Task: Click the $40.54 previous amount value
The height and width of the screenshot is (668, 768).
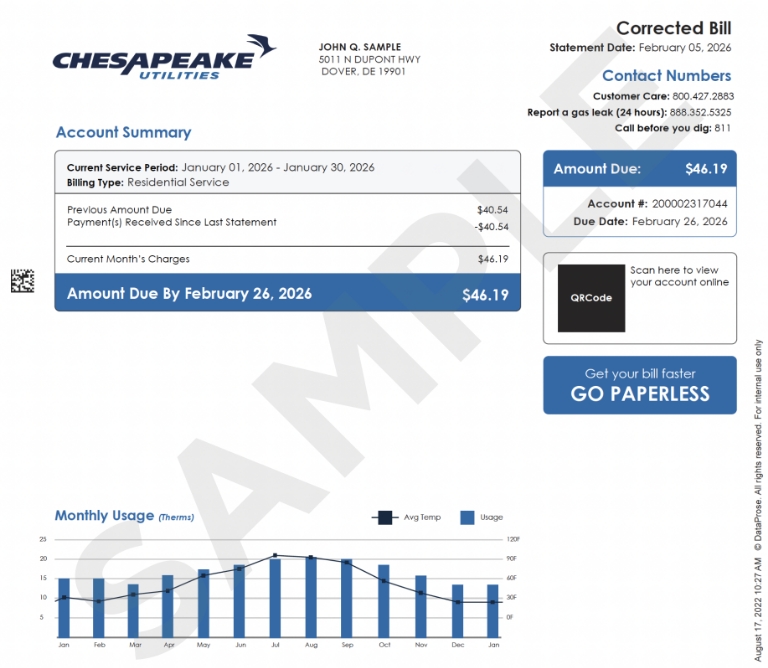Action: [493, 210]
